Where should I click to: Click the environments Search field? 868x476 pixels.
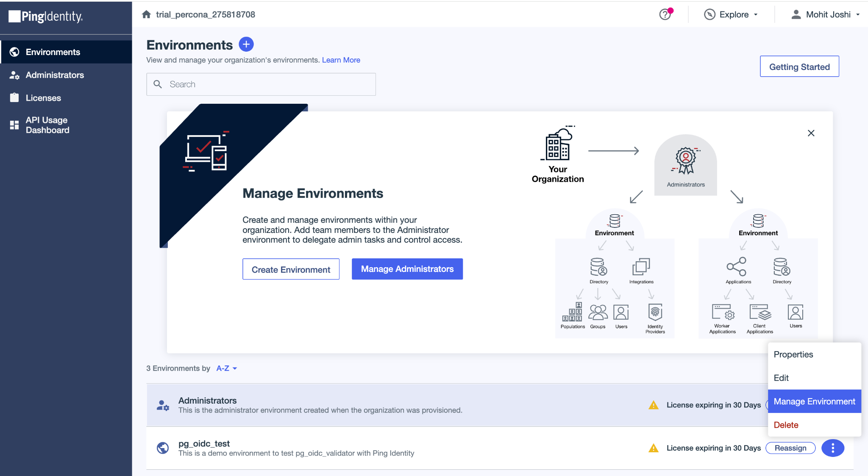coord(267,84)
